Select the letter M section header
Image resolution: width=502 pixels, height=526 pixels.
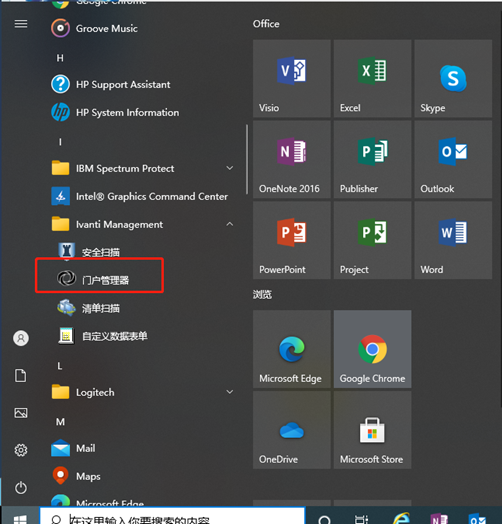[x=60, y=422]
